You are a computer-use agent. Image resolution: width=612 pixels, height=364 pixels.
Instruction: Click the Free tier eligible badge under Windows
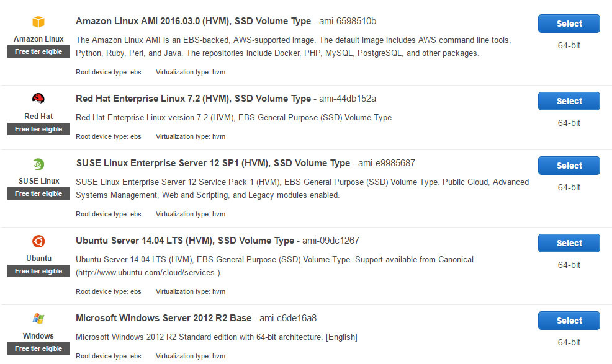[38, 348]
